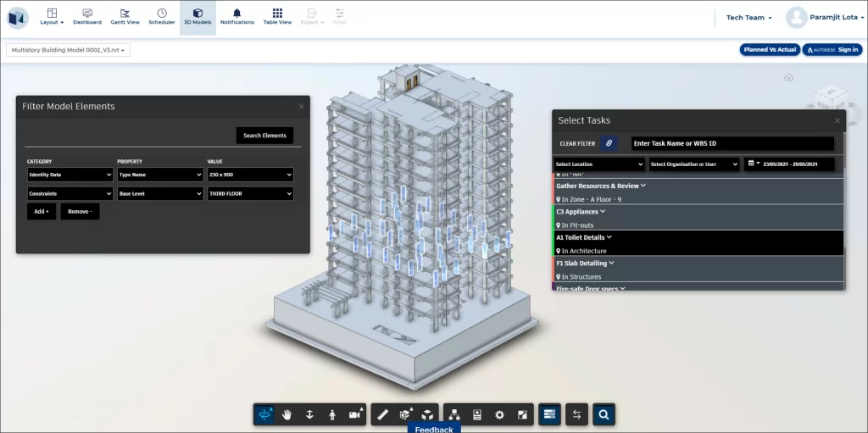The height and width of the screenshot is (433, 868).
Task: Click the home view icon above the view cube
Action: tap(788, 77)
